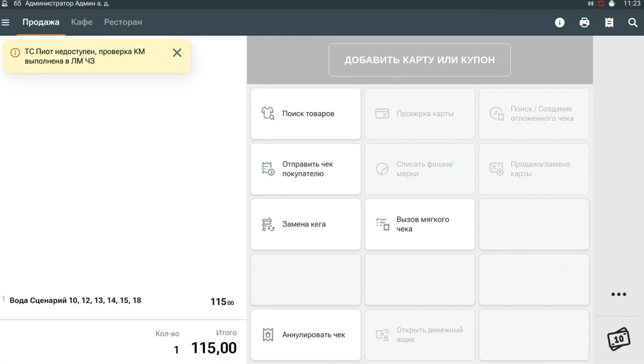Image resolution: width=644 pixels, height=364 pixels.
Task: Click the Итого total 115,00
Action: [x=214, y=348]
